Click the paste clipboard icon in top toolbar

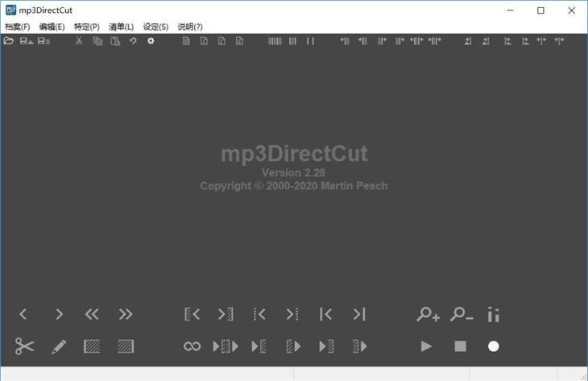(x=115, y=41)
